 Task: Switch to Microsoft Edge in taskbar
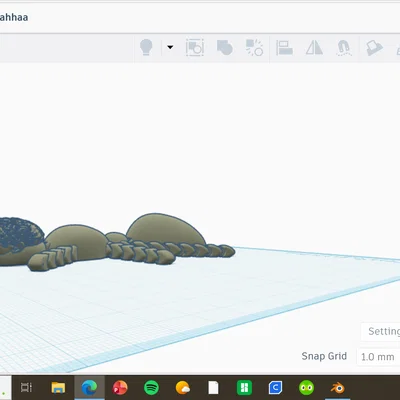click(89, 388)
